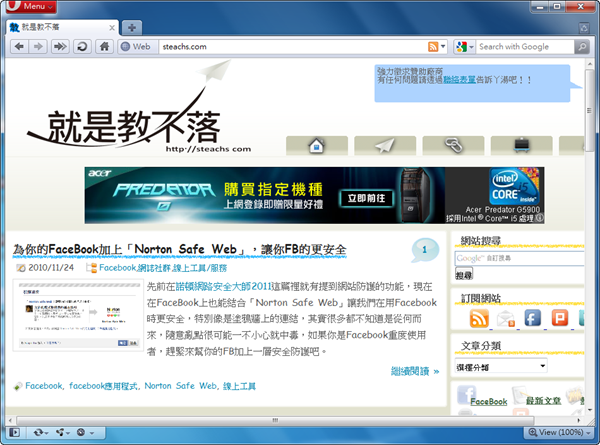Open the 諾頓網路安全大師2011 link
The width and height of the screenshot is (600, 445).
tap(223, 287)
